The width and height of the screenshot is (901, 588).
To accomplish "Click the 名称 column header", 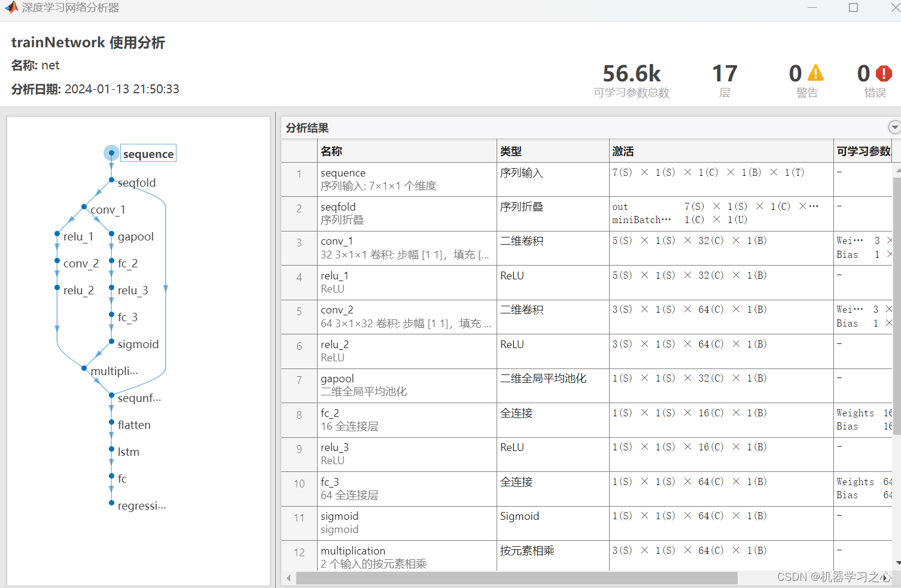I will click(x=407, y=151).
